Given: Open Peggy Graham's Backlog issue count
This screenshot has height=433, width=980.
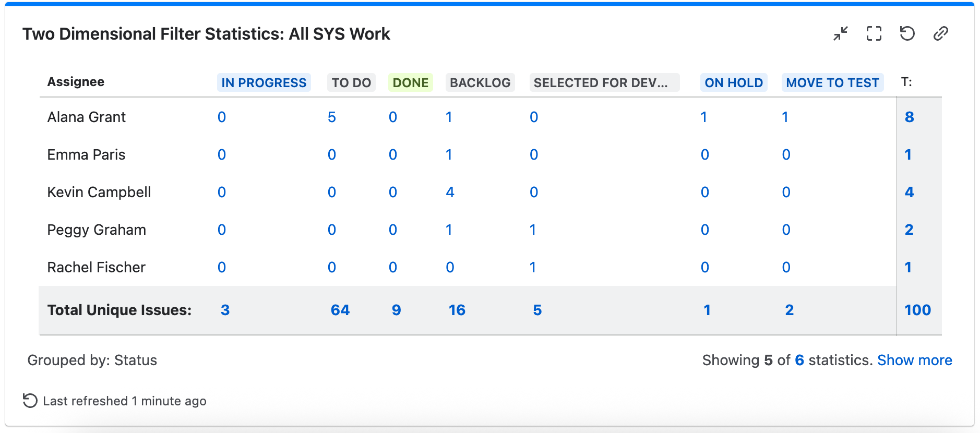Looking at the screenshot, I should pyautogui.click(x=449, y=230).
